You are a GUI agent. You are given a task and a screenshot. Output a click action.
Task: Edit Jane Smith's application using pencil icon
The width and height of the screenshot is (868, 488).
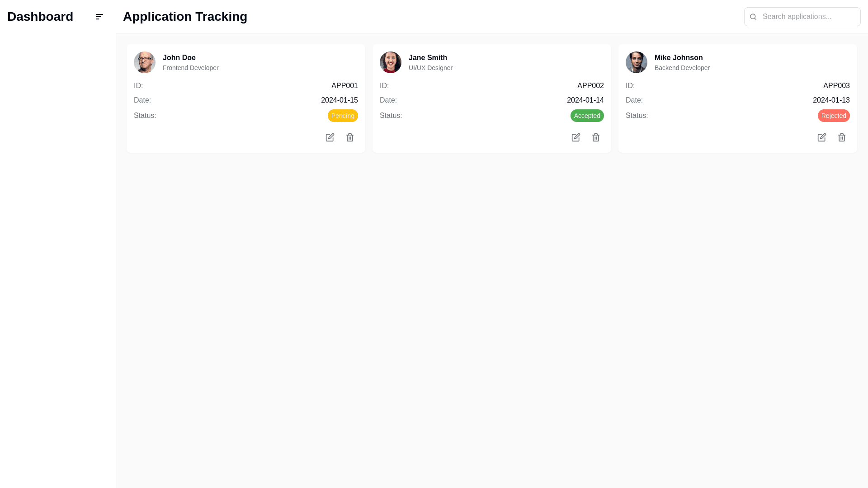point(576,137)
